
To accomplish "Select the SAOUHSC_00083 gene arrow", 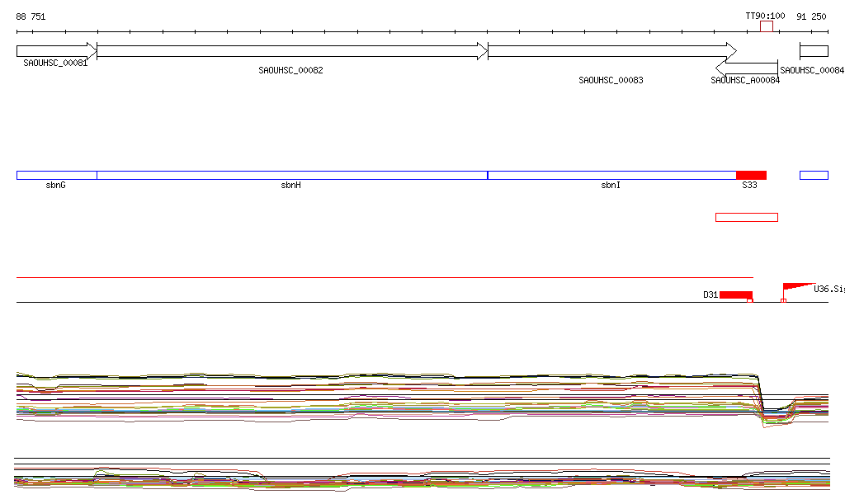I will pyautogui.click(x=612, y=51).
